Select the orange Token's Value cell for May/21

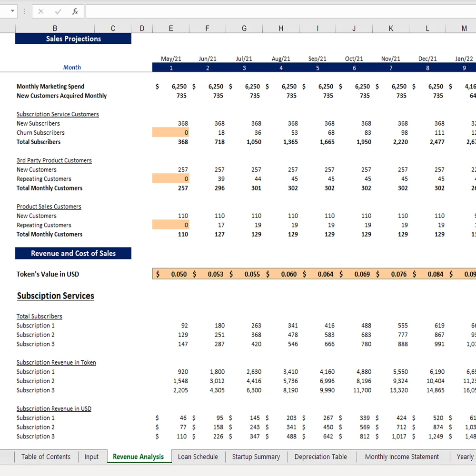tap(171, 274)
